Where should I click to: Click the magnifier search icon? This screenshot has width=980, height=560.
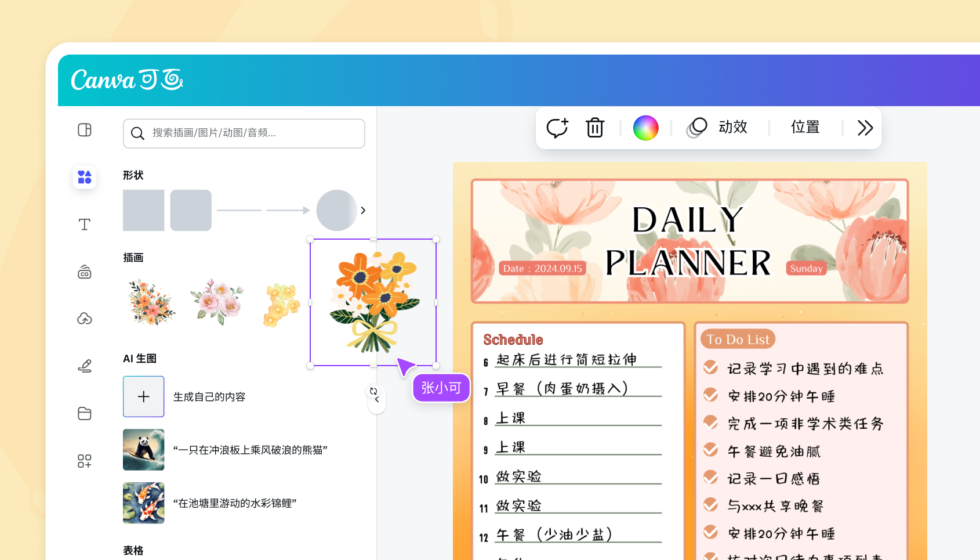click(x=137, y=133)
